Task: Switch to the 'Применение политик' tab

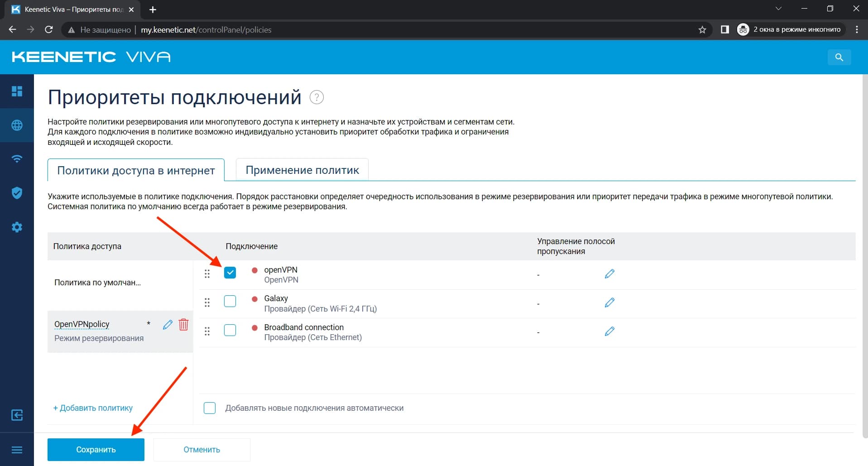Action: tap(302, 170)
